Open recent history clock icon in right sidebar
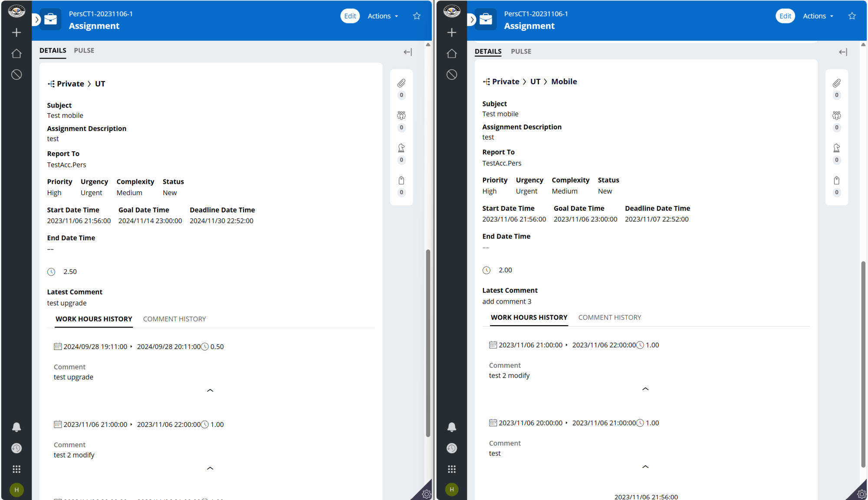868x500 pixels. [452, 448]
